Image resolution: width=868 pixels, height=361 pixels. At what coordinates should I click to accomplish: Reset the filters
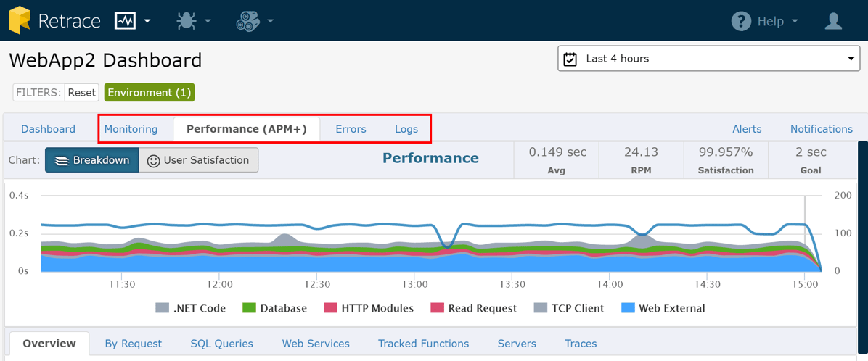coord(82,93)
